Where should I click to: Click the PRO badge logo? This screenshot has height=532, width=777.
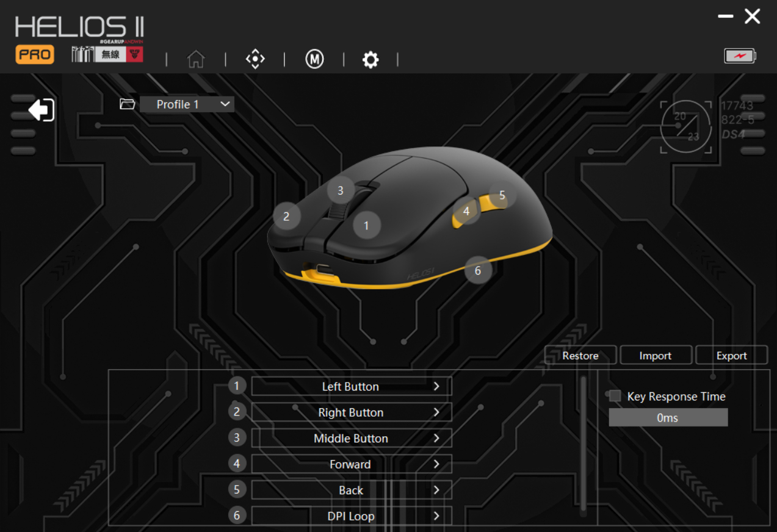pos(35,54)
